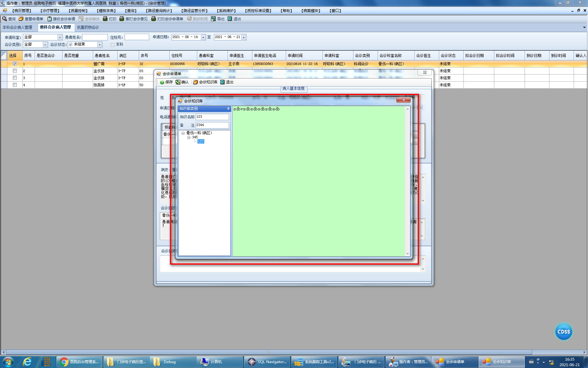This screenshot has height=368, width=588.
Task: Uncheck the selection box for row 1
Action: 15,64
